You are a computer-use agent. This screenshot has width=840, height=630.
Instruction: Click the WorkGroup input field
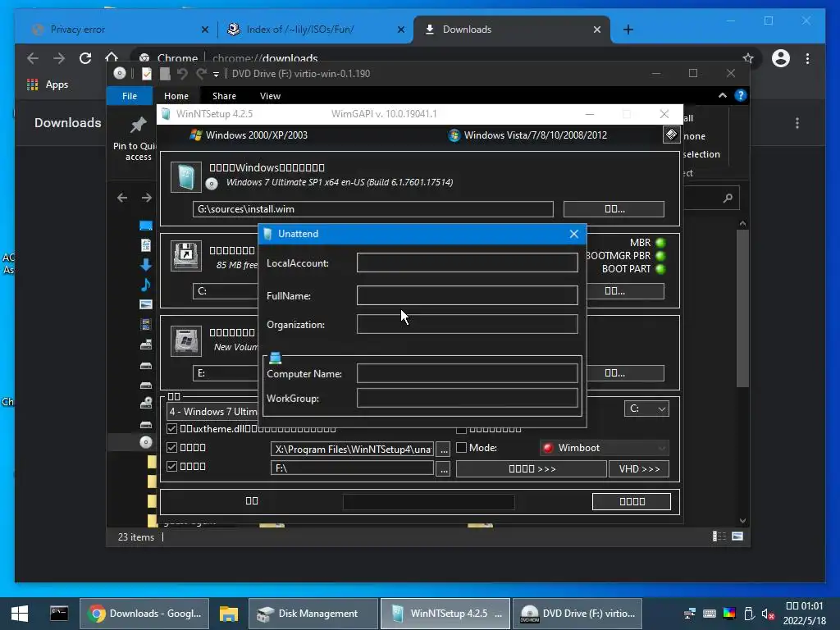(467, 398)
